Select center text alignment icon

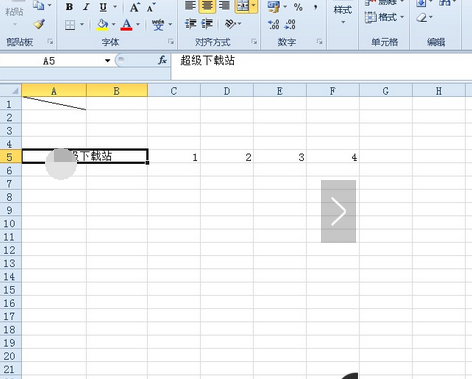pyautogui.click(x=207, y=6)
